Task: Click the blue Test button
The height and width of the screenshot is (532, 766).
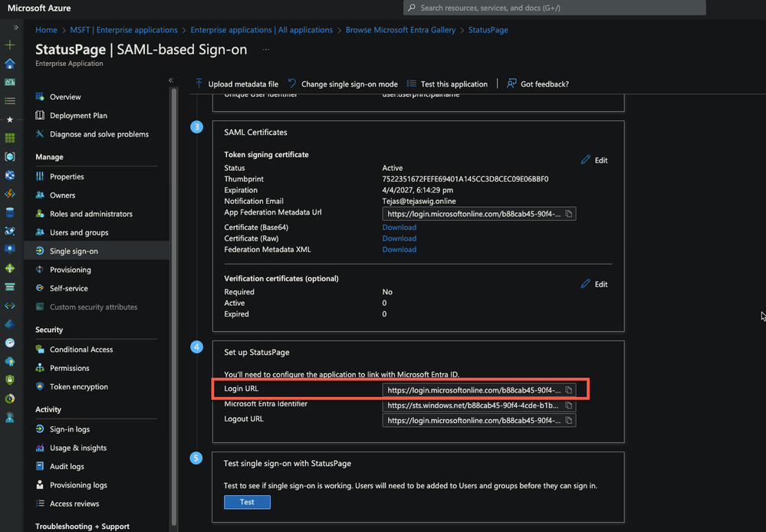Action: 247,502
